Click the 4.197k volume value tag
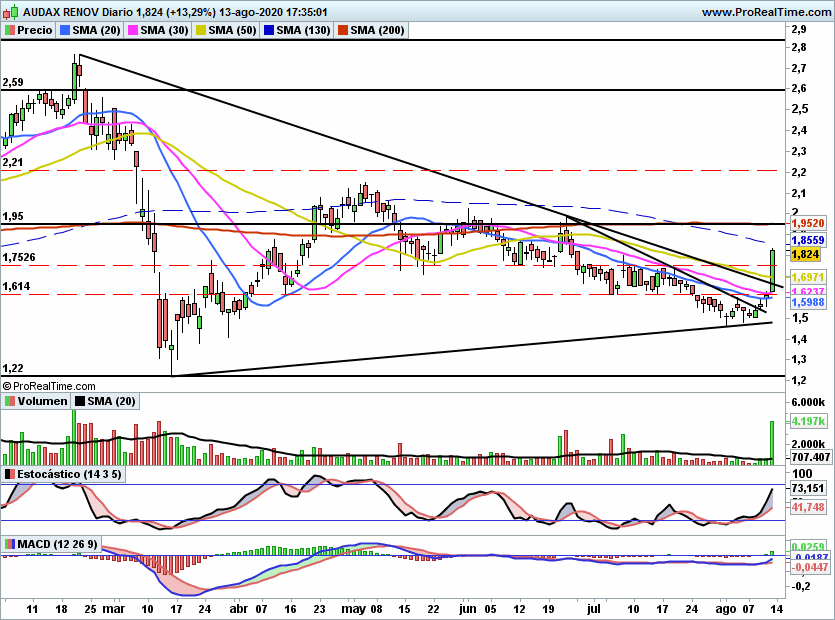This screenshot has width=835, height=620. coord(809,421)
